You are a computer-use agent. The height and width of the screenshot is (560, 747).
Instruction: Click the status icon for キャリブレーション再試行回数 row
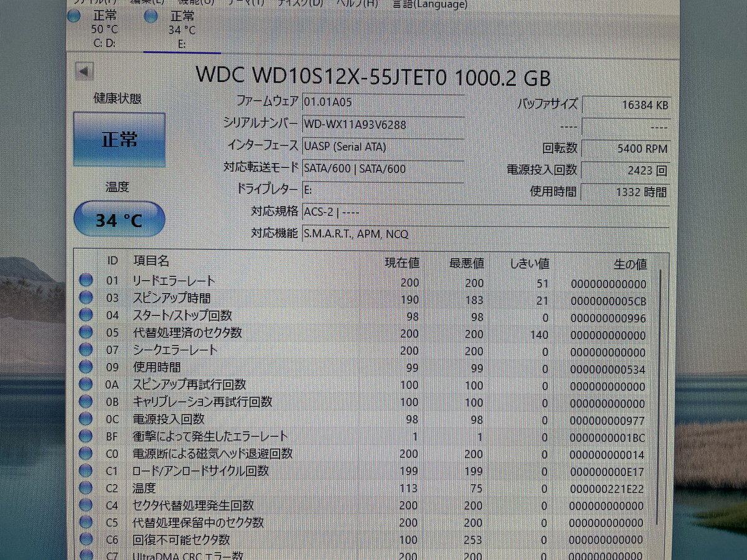coord(86,402)
